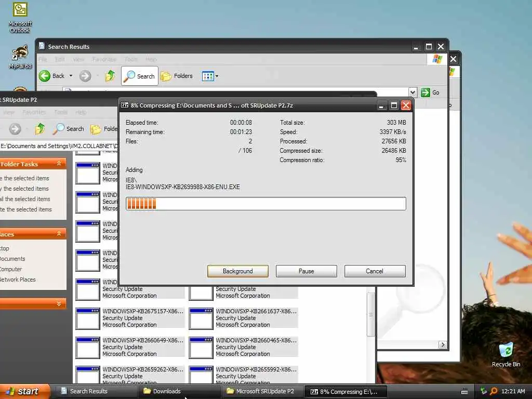The width and height of the screenshot is (532, 399).
Task: Click the 12:21 AM clock
Action: click(513, 391)
